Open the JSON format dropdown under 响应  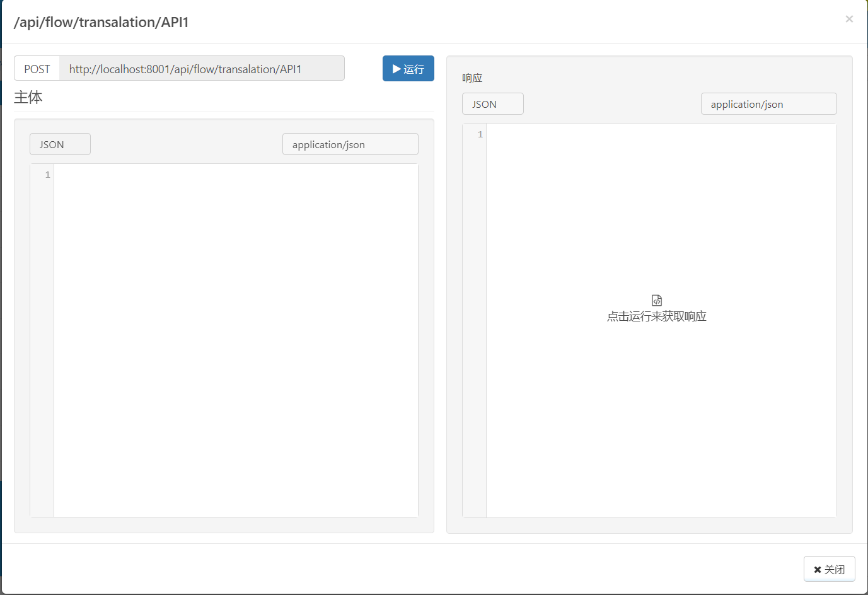pyautogui.click(x=492, y=104)
